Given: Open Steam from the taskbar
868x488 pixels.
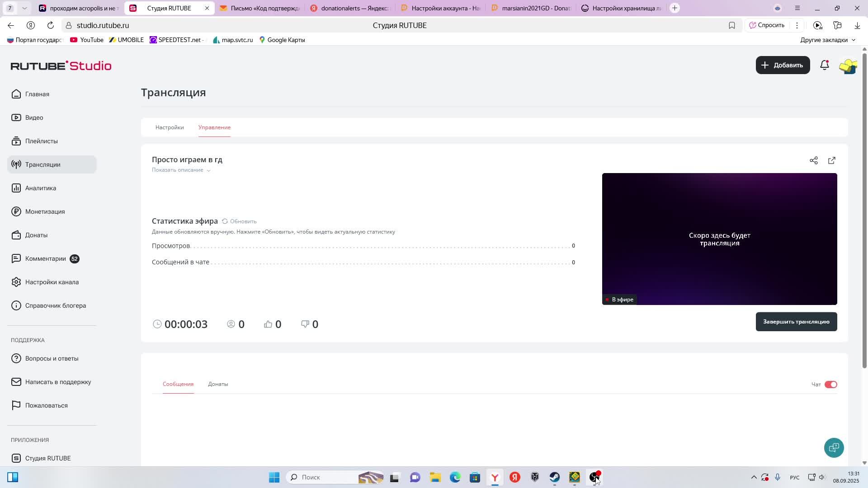Looking at the screenshot, I should [x=554, y=477].
